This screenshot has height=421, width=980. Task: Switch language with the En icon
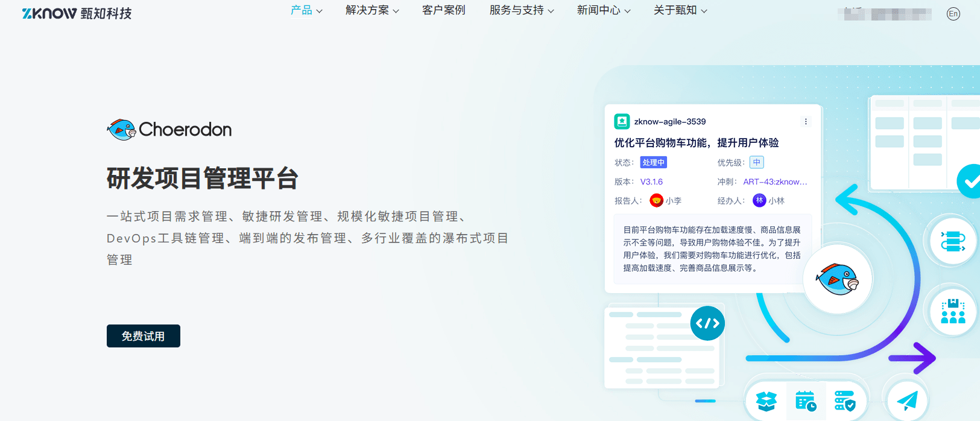click(x=953, y=14)
